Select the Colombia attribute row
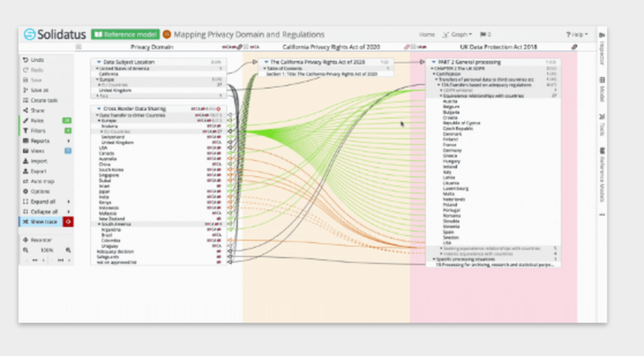Screen dimensions: 644x356 (x=158, y=241)
